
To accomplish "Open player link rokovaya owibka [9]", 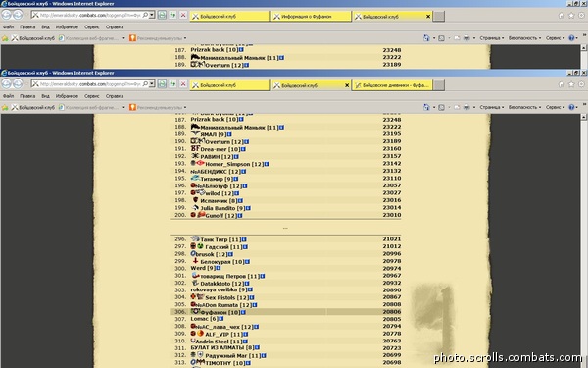I will point(219,289).
